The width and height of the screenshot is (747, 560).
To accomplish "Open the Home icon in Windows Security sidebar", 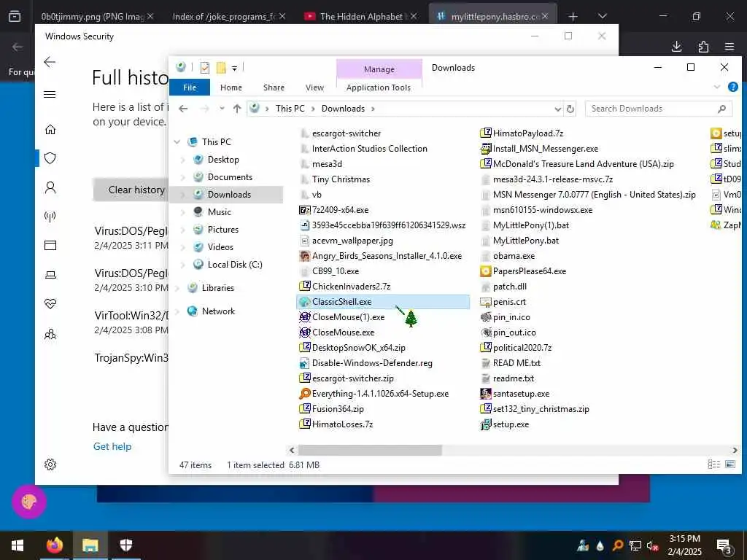I will [50, 130].
